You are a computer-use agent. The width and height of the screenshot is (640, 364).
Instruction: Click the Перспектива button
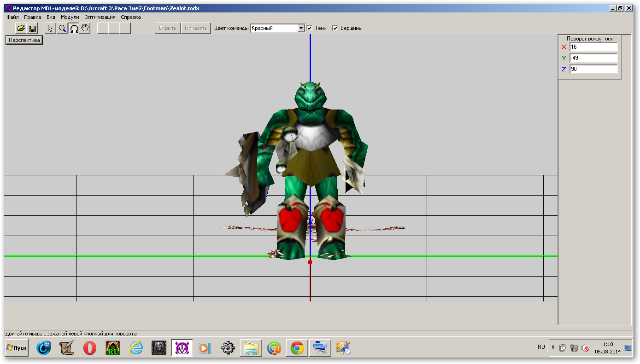click(24, 40)
